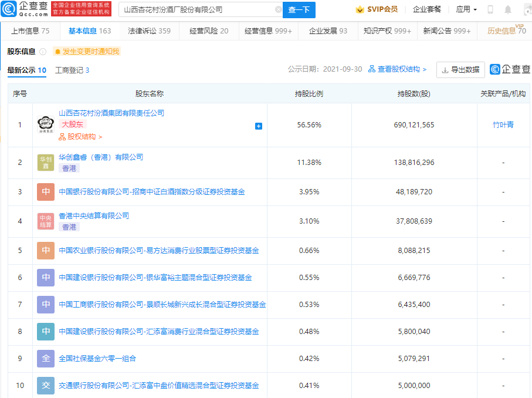Viewport: 532px width, 398px height.
Task: Click the 持股比例 column header
Action: (309, 94)
